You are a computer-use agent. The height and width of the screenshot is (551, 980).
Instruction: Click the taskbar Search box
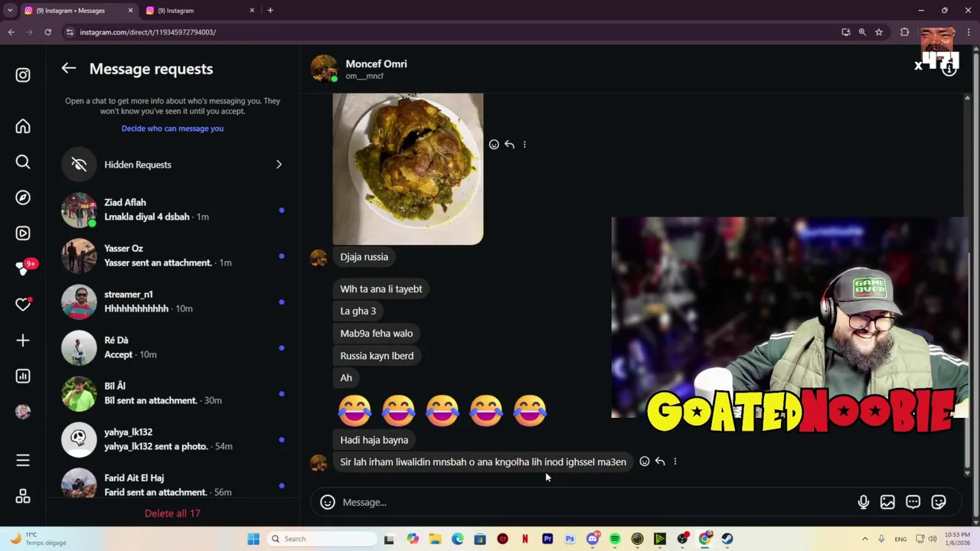[x=322, y=539]
